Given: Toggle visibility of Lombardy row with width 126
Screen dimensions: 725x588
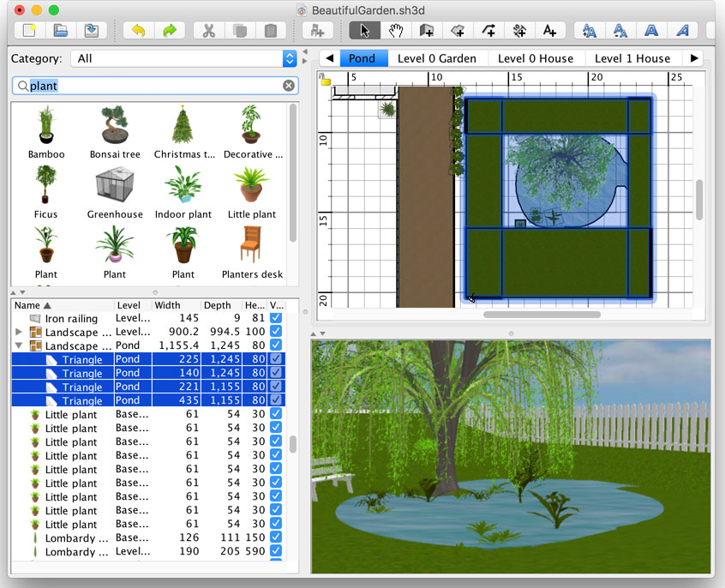Looking at the screenshot, I should pyautogui.click(x=275, y=537).
